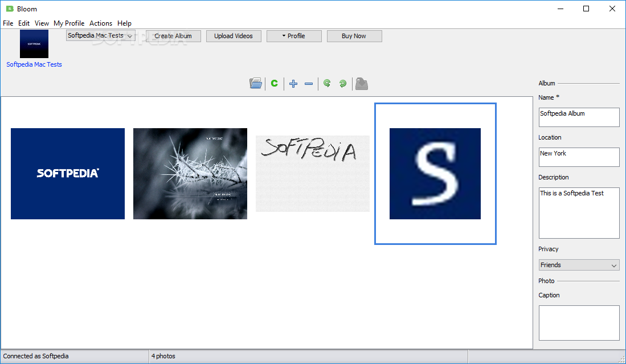The width and height of the screenshot is (626, 364).
Task: Open the Softpedia Mac Tests profile link
Action: [34, 64]
